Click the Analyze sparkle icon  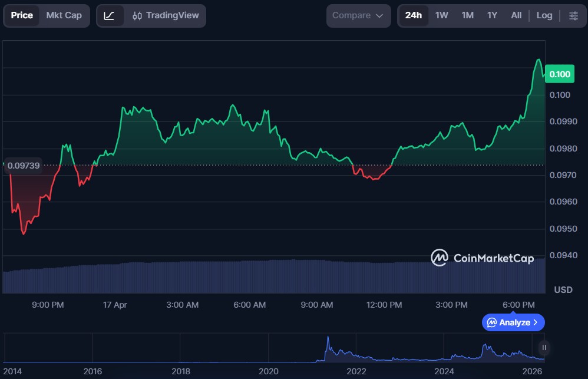[x=491, y=322]
